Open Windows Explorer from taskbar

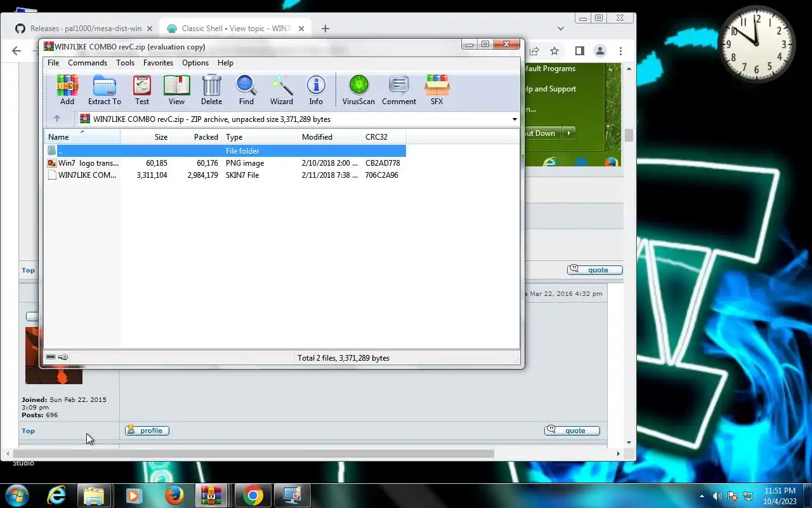tap(94, 495)
